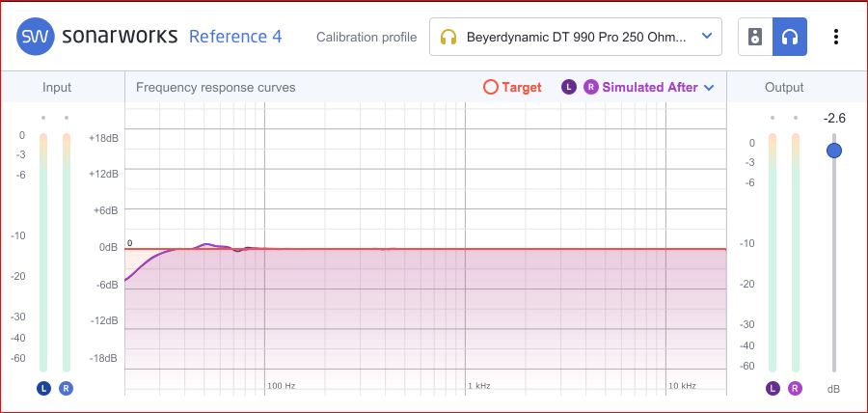Click the input R channel badge
This screenshot has height=413, width=868.
point(66,389)
